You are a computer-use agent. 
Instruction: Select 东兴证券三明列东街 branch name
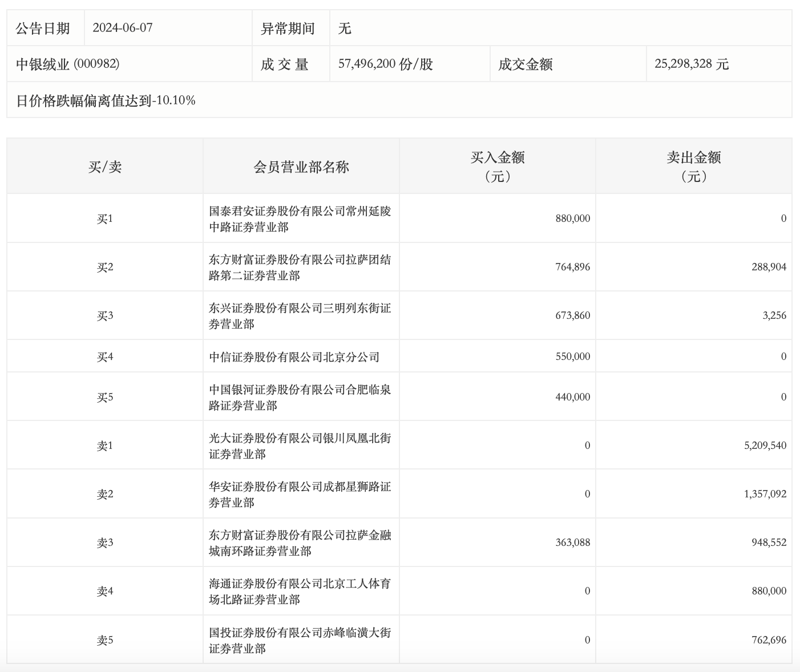click(x=300, y=316)
